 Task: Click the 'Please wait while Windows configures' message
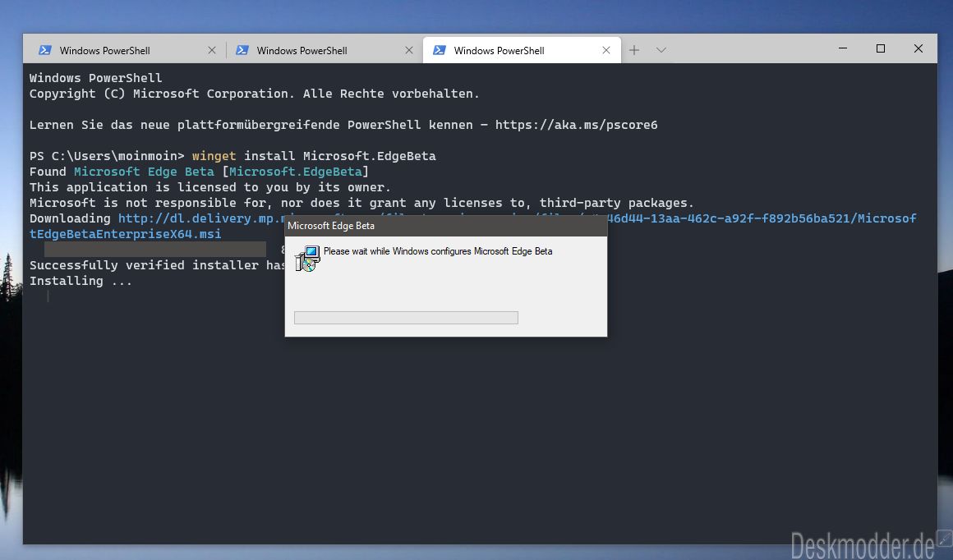[438, 251]
